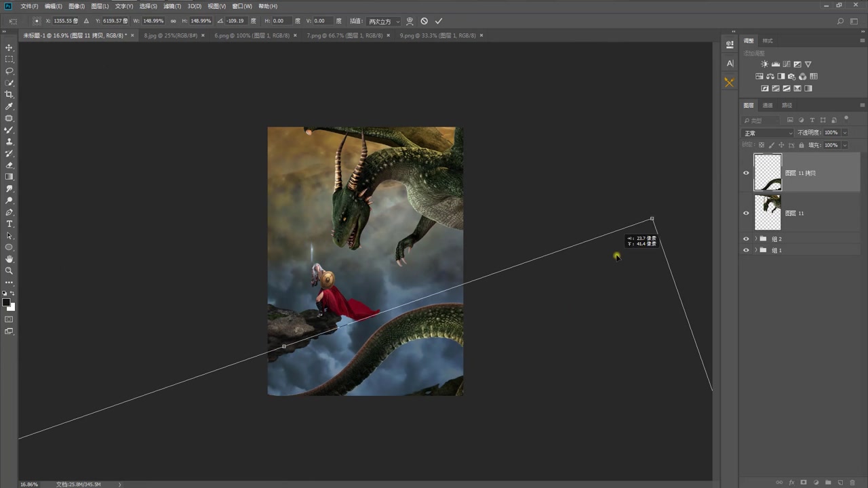Toggle layer filtering switch

[846, 119]
